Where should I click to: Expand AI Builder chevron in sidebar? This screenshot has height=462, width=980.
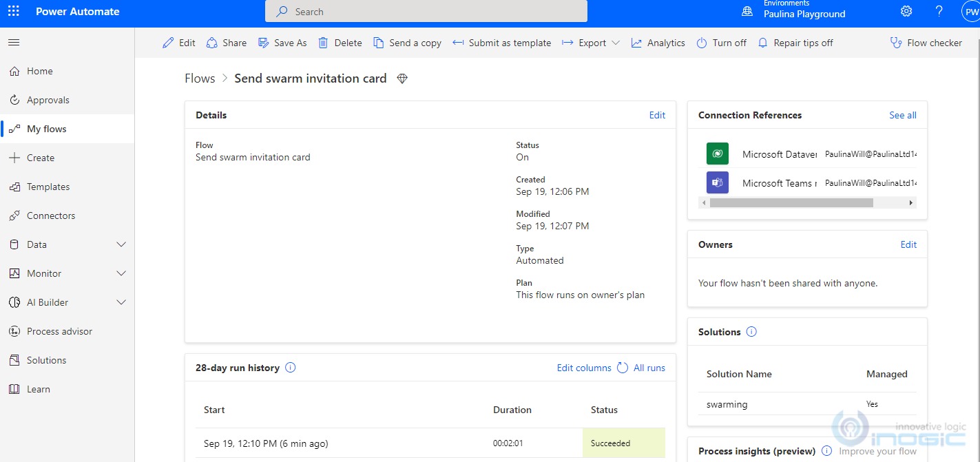pyautogui.click(x=122, y=302)
